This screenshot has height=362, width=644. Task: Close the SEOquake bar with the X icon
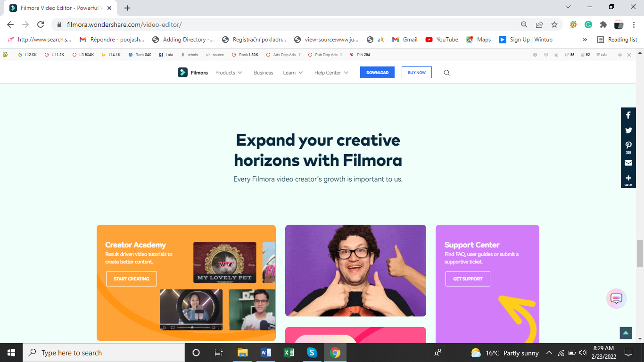point(629,55)
